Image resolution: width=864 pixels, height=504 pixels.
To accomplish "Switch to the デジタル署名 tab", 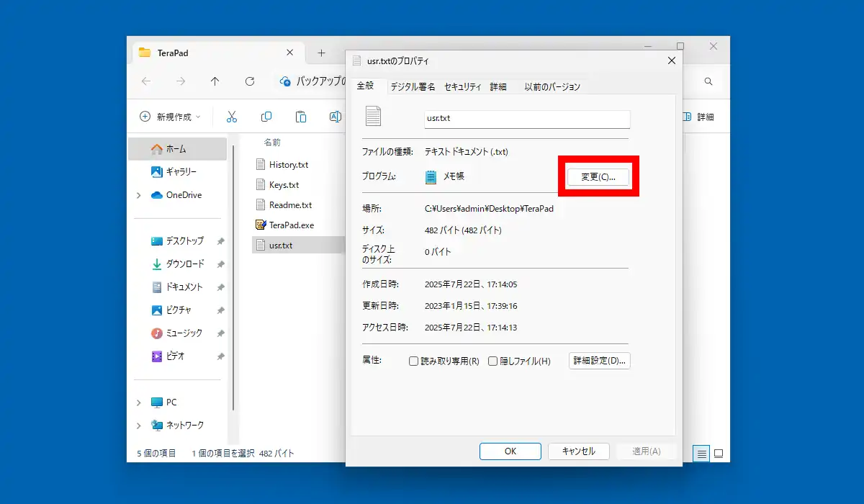I will point(413,86).
